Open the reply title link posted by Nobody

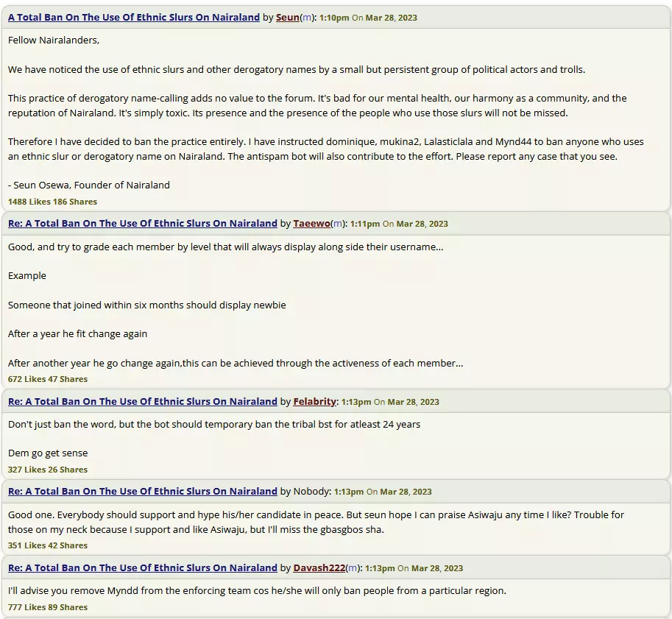[143, 491]
